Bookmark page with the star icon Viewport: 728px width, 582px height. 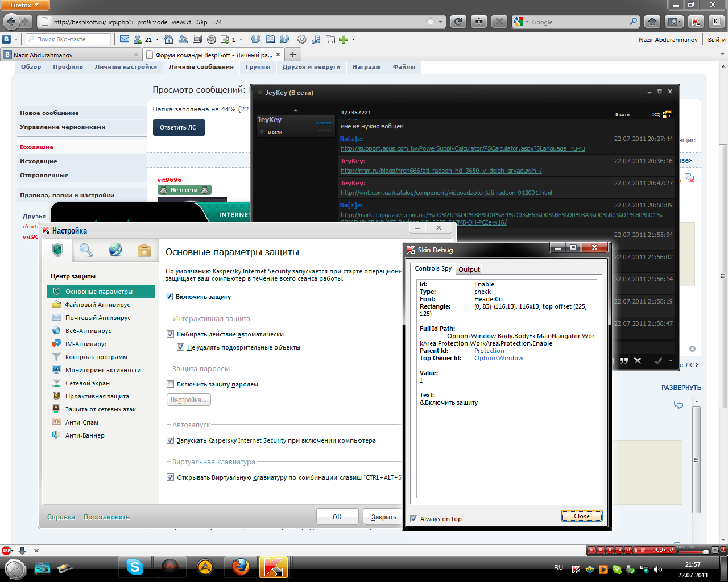431,22
